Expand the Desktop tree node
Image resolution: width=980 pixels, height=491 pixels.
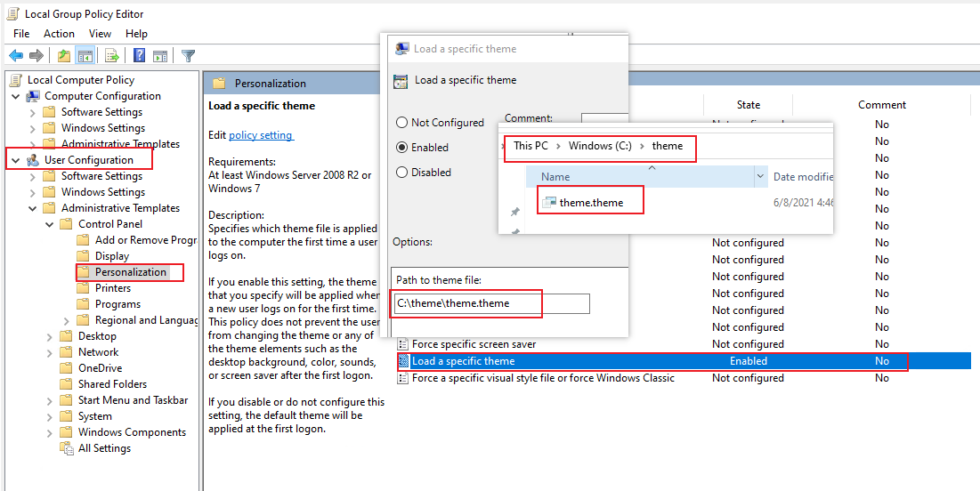tap(49, 336)
